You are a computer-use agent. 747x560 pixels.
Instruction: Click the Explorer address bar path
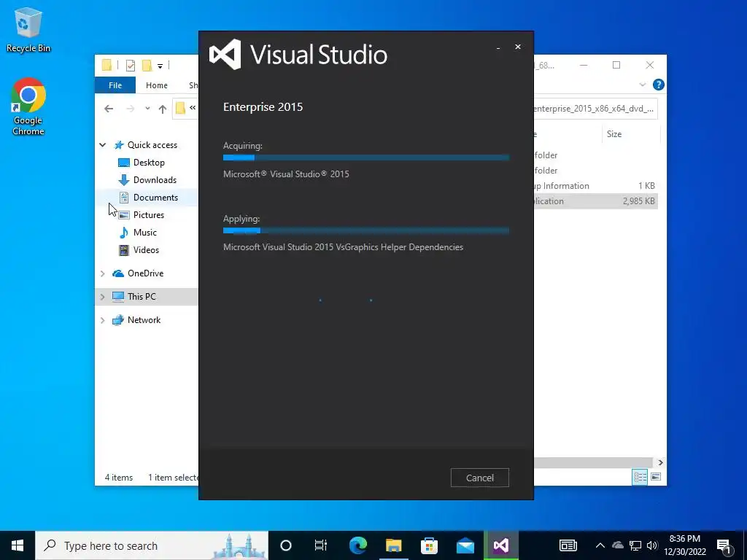coord(595,109)
